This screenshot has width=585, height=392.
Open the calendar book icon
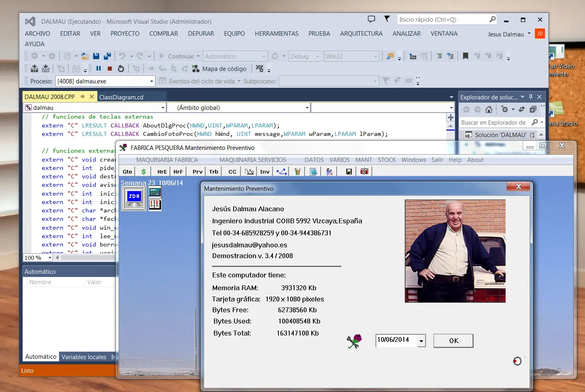[155, 204]
